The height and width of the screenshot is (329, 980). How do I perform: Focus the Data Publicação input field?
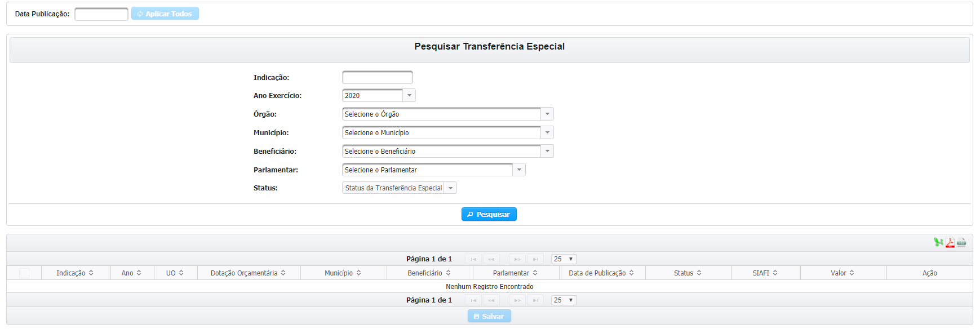click(101, 14)
